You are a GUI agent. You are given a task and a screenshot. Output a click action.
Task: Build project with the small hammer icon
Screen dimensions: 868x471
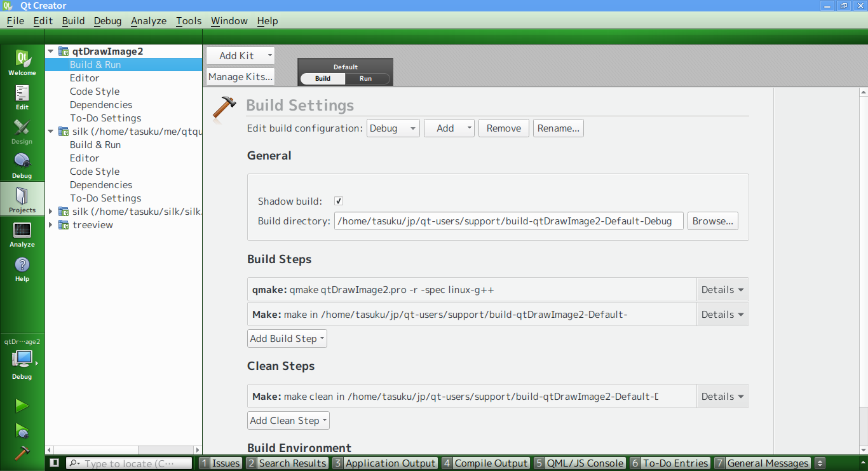tap(22, 452)
